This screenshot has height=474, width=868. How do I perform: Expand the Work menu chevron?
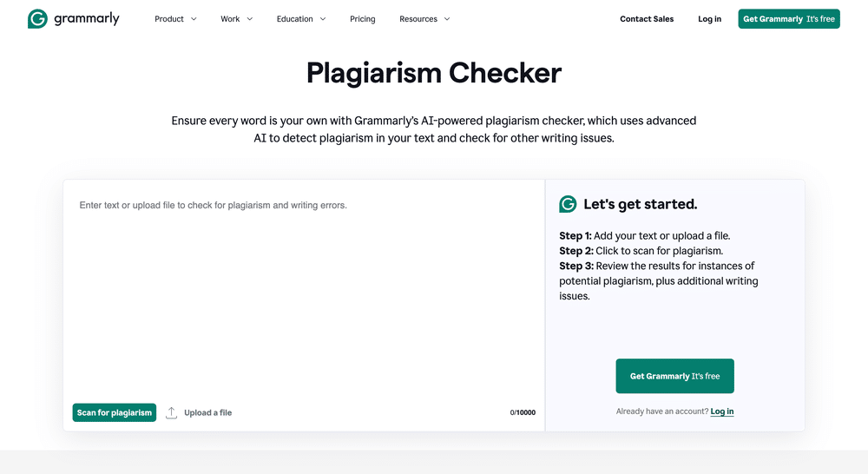[250, 19]
